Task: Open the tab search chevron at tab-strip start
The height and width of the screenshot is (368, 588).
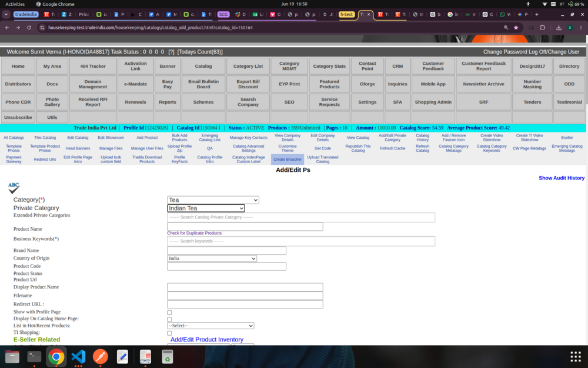Action: (6, 14)
